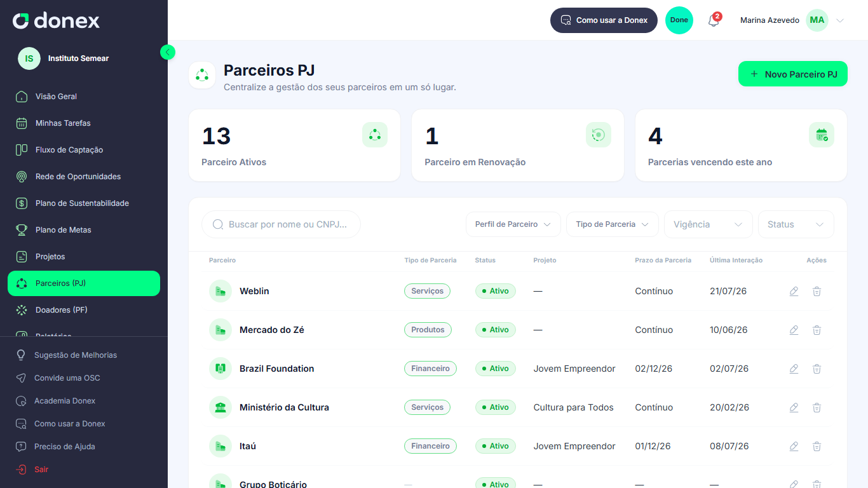Edit the Mercado do Zé partner
Viewport: 868px width, 488px height.
click(x=794, y=330)
